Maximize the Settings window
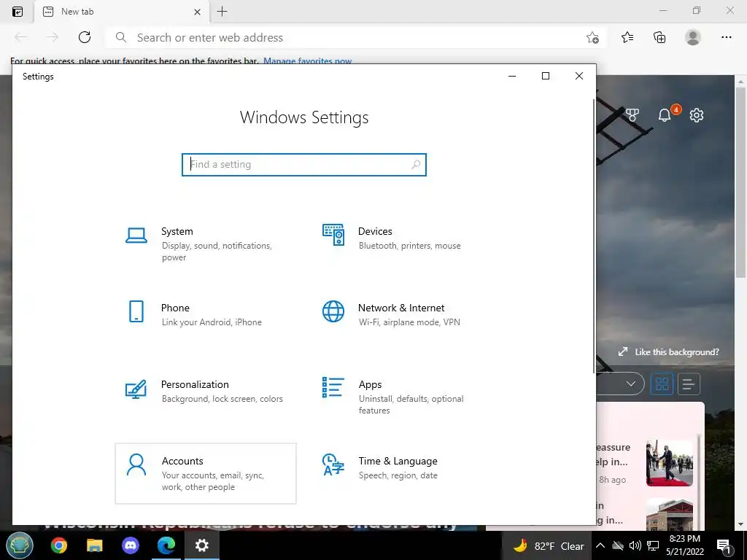This screenshot has height=560, width=747. point(546,76)
